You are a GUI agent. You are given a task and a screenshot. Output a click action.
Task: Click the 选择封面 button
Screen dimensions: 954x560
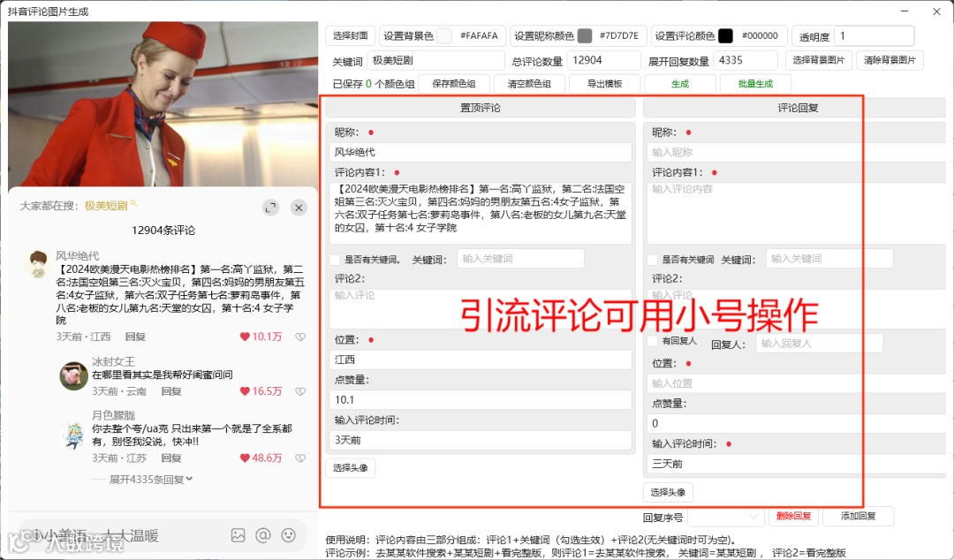[350, 36]
